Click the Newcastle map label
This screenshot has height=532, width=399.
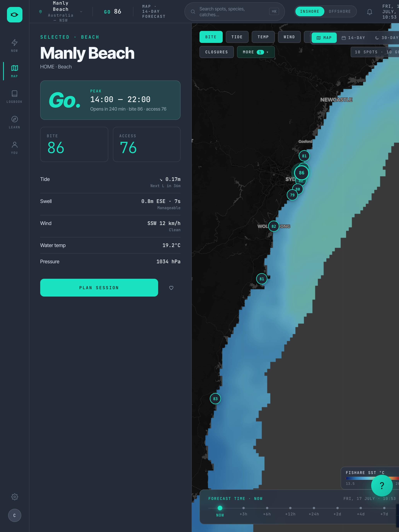pyautogui.click(x=336, y=100)
